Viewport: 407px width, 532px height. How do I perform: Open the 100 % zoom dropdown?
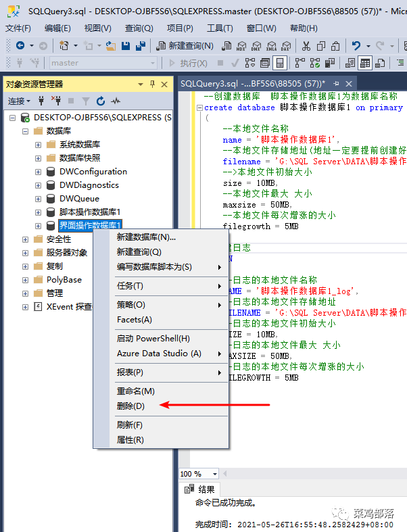coord(215,474)
